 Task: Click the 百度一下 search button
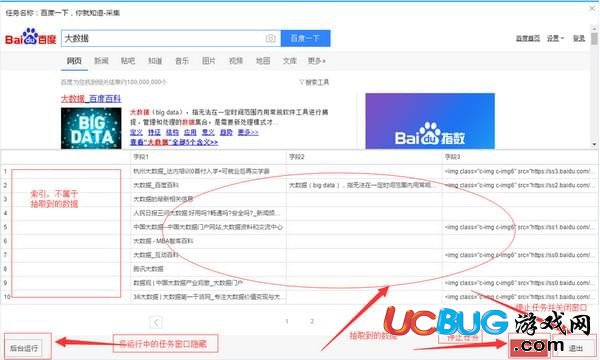click(305, 38)
